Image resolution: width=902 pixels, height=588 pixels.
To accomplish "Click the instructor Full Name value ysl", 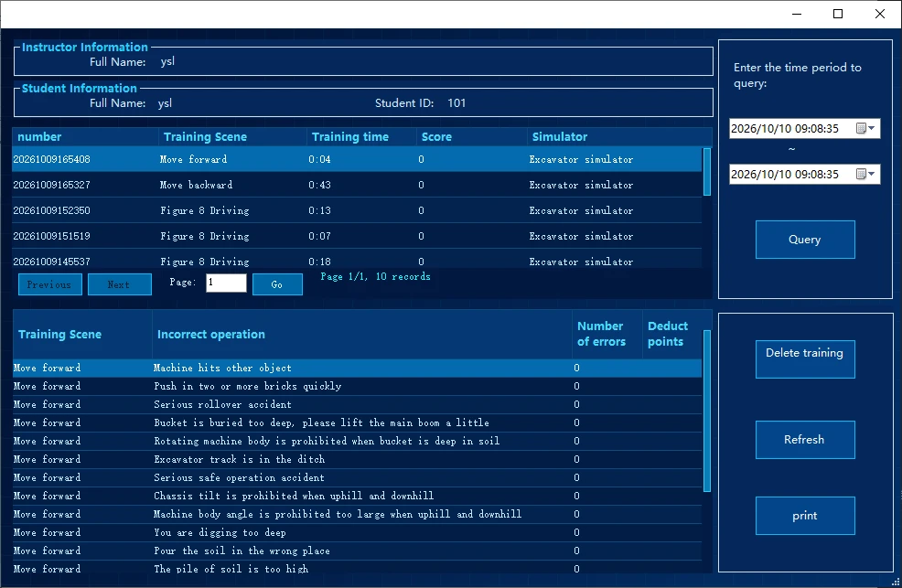I will point(167,61).
